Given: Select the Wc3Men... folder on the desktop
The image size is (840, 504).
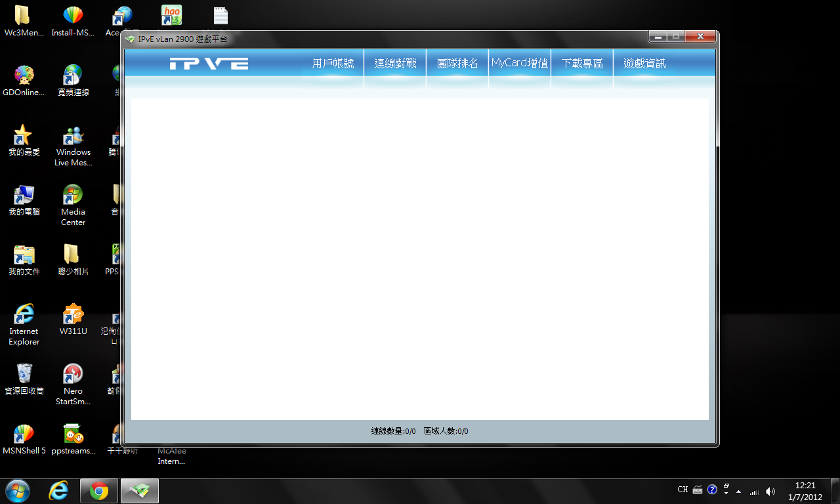Looking at the screenshot, I should click(24, 21).
